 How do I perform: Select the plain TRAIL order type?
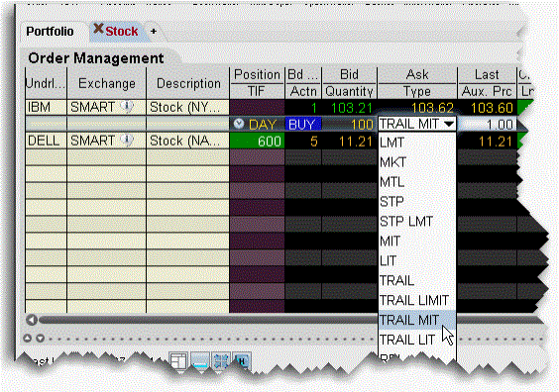[x=416, y=280]
